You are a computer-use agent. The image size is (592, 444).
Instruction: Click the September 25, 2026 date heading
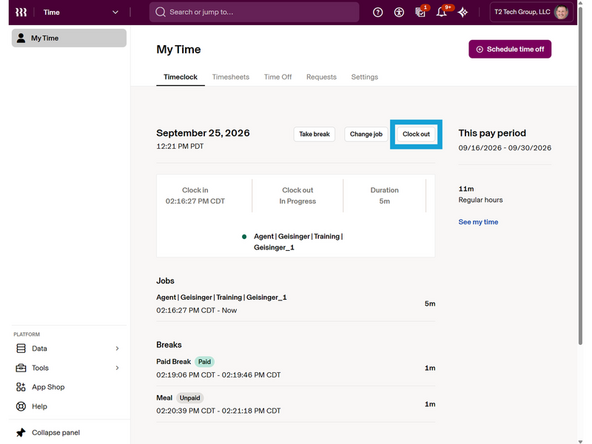[x=203, y=133]
